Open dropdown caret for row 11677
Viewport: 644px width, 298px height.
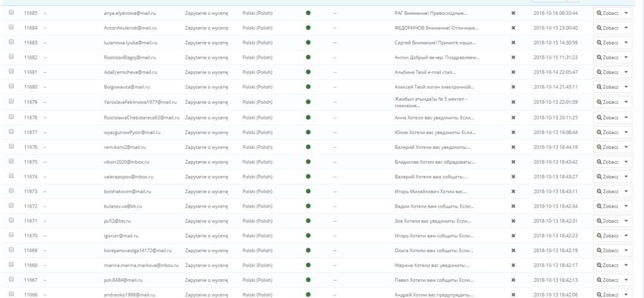point(627,132)
